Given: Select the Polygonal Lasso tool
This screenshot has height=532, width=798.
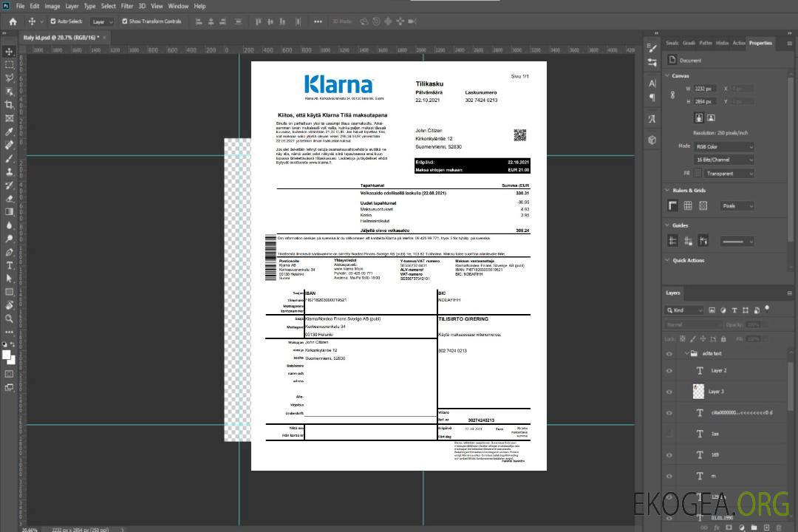Looking at the screenshot, I should tap(9, 78).
